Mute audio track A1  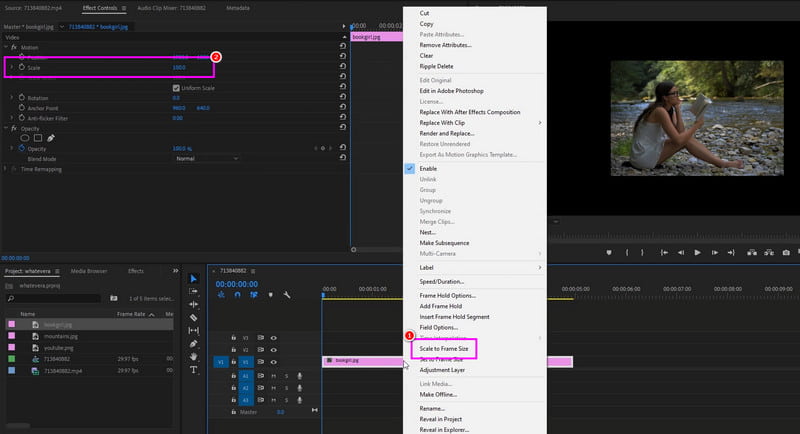[x=273, y=376]
